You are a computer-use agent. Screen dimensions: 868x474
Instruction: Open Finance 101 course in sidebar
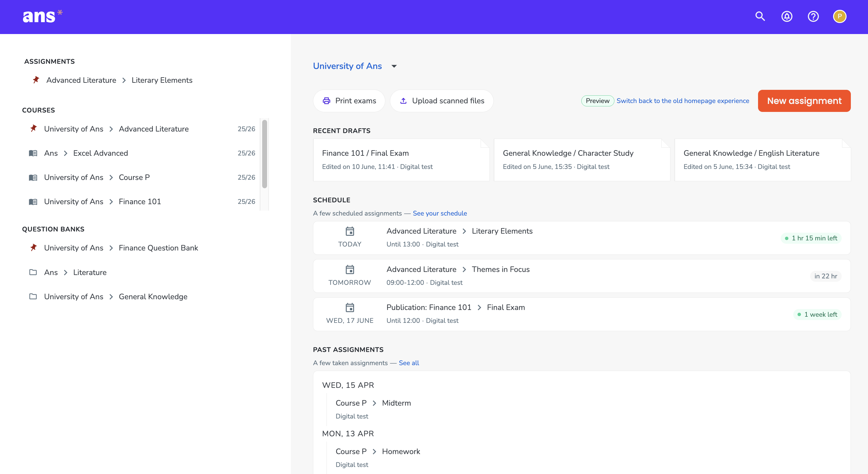click(140, 202)
